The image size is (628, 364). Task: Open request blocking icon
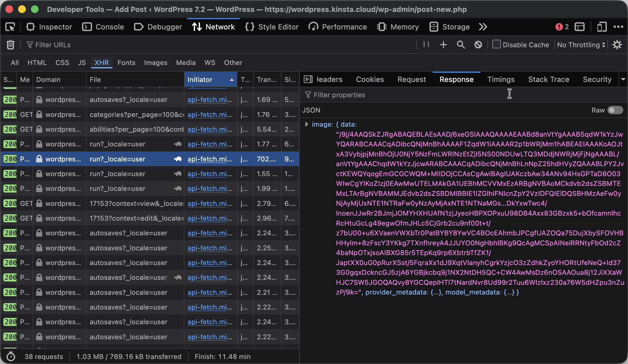coord(478,45)
